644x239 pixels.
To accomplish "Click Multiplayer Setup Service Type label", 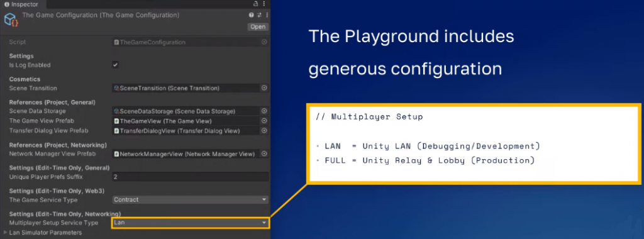I will 53,223.
